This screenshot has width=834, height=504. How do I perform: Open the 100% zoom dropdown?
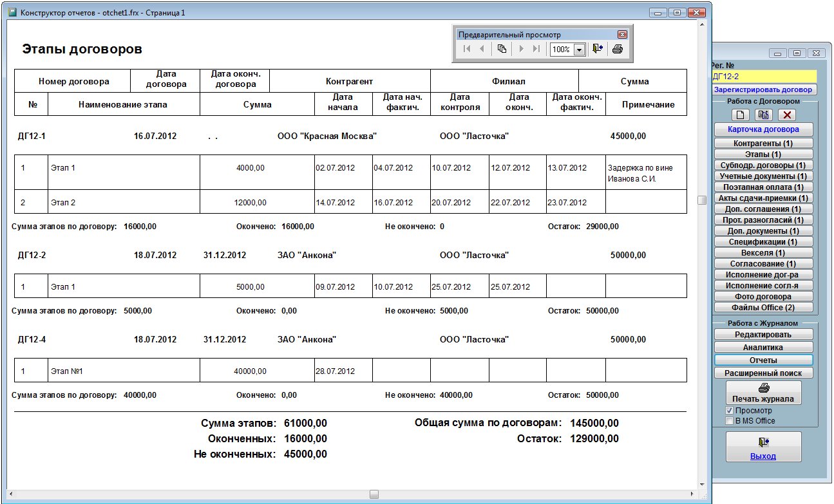(578, 50)
